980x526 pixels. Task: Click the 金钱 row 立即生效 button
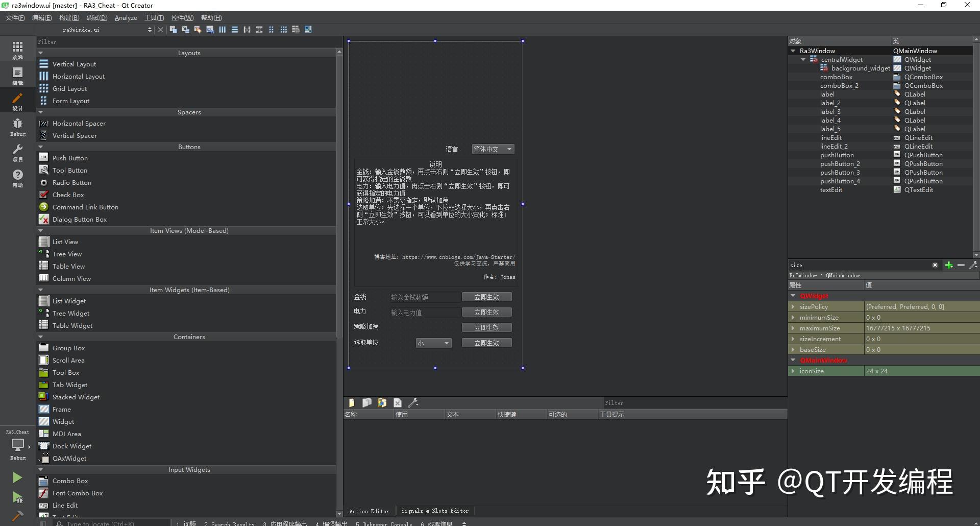coord(486,296)
